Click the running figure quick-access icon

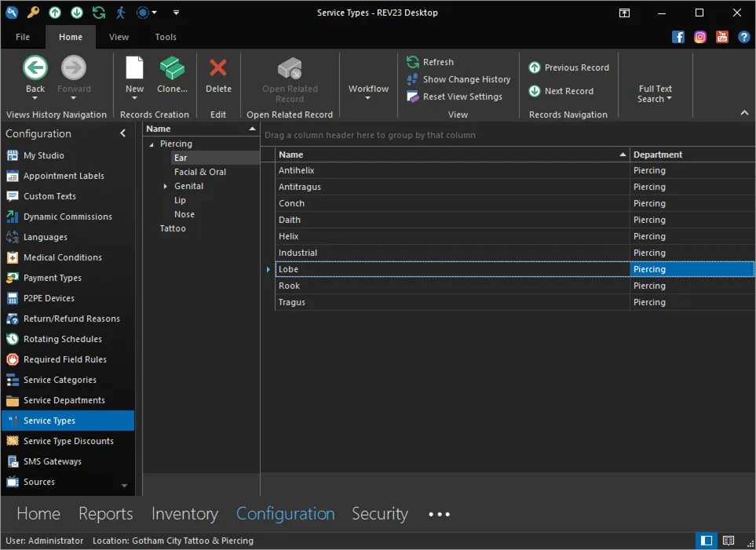(121, 13)
